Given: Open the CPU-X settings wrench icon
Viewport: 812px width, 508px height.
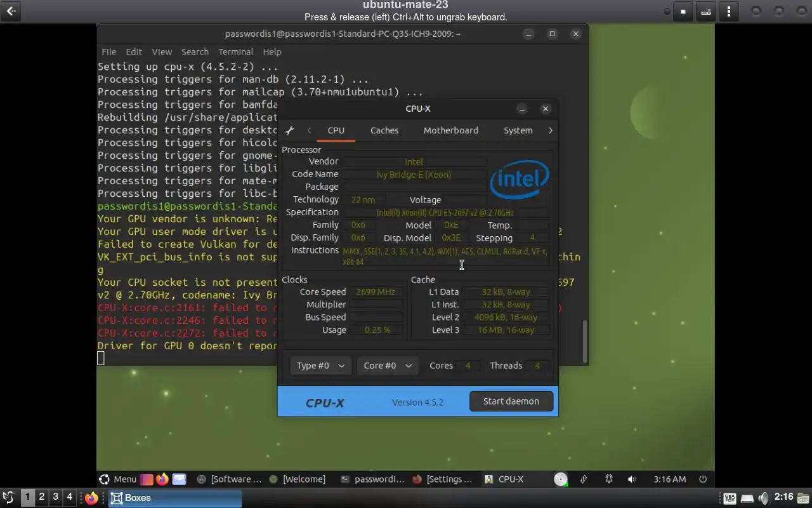Looking at the screenshot, I should point(289,130).
